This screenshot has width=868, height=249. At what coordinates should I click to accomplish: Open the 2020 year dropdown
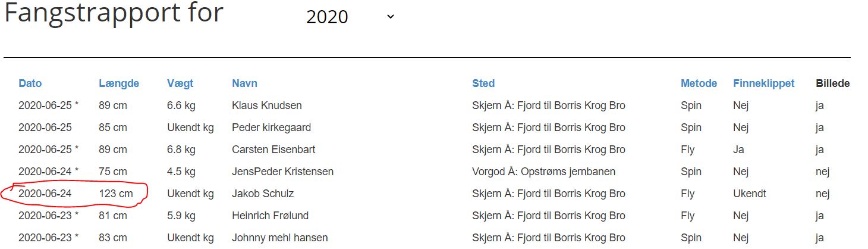click(x=350, y=17)
